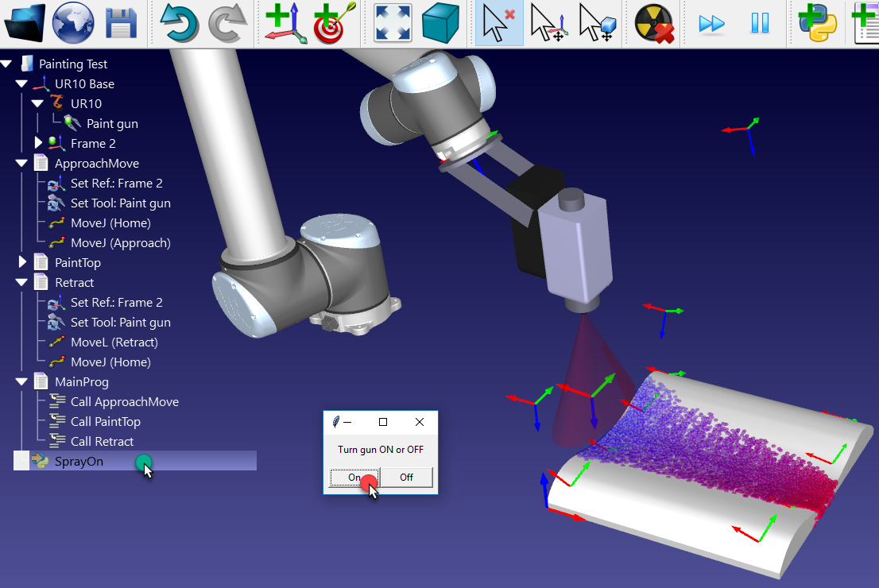Select the SprayOn script item

79,462
